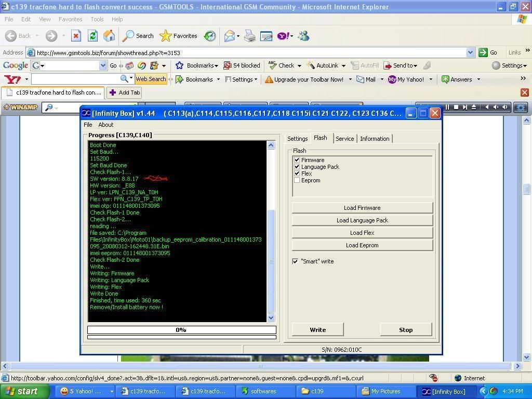Toggle the "Smart" write checkbox
The width and height of the screenshot is (532, 399).
pos(295,261)
